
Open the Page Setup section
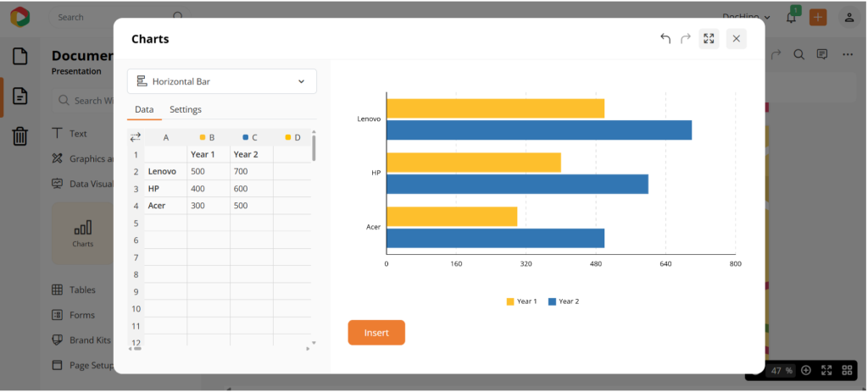[82, 366]
